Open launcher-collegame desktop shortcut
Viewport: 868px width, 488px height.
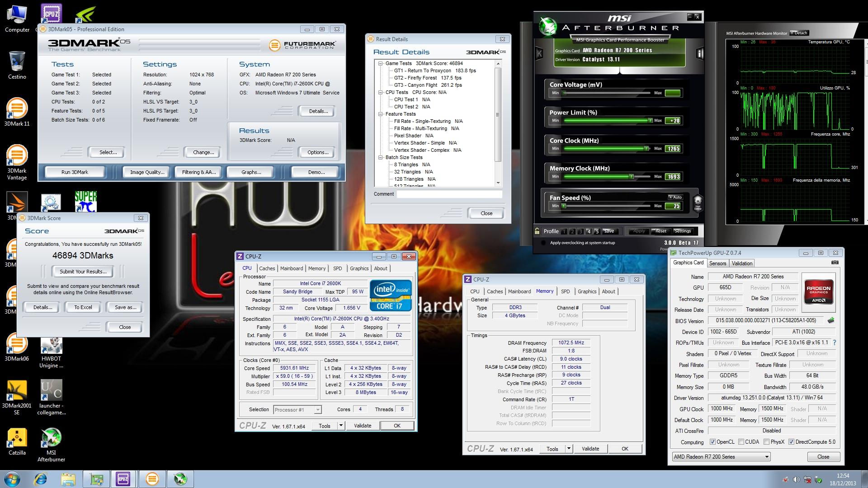(51, 398)
